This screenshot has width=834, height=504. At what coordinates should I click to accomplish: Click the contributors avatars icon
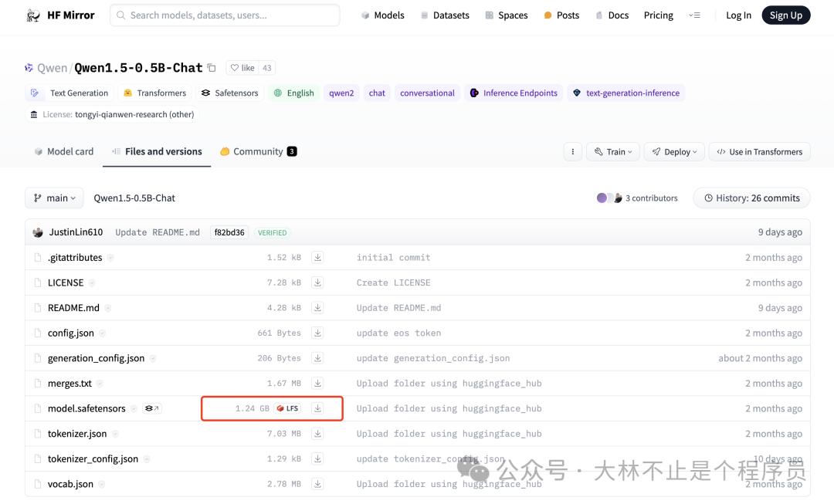[609, 198]
